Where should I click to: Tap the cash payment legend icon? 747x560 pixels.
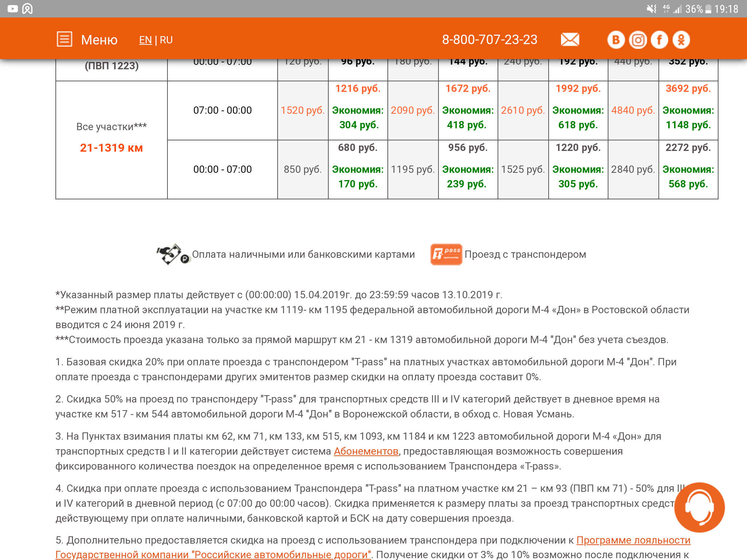[173, 254]
